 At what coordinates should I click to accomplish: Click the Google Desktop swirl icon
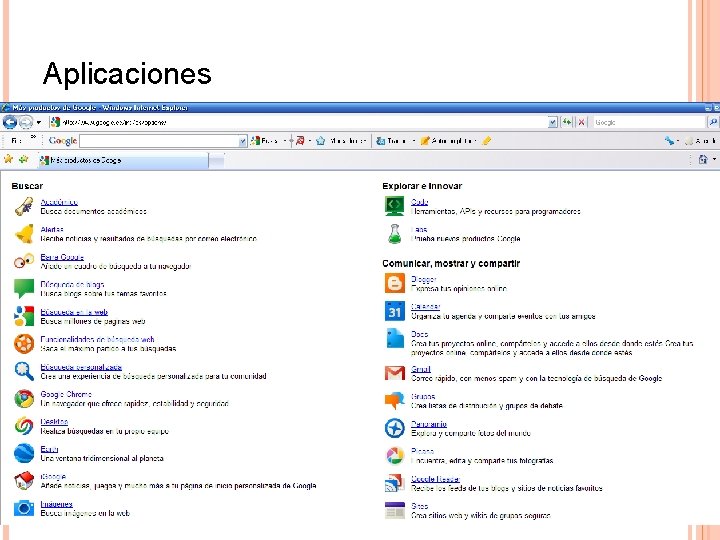click(x=24, y=426)
